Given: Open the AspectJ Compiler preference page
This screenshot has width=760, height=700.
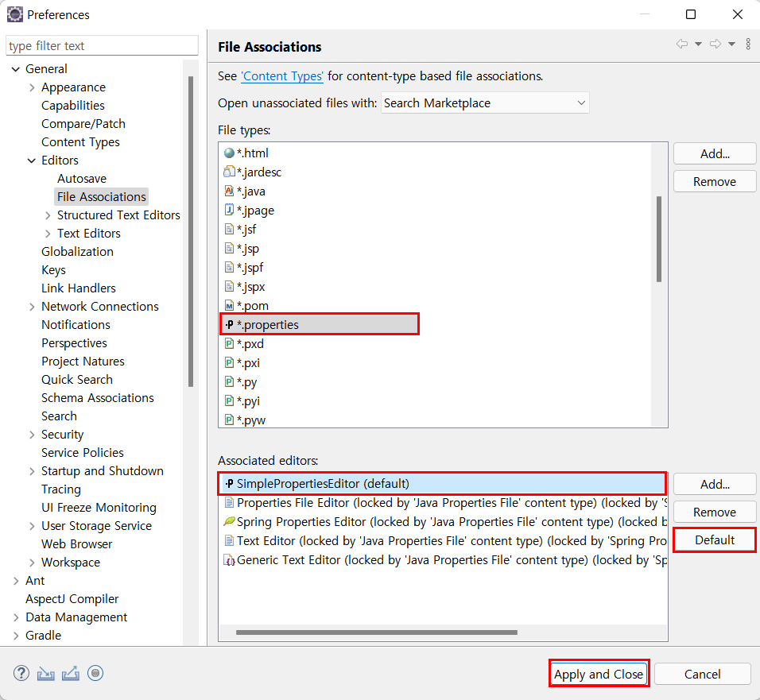Looking at the screenshot, I should [x=72, y=599].
